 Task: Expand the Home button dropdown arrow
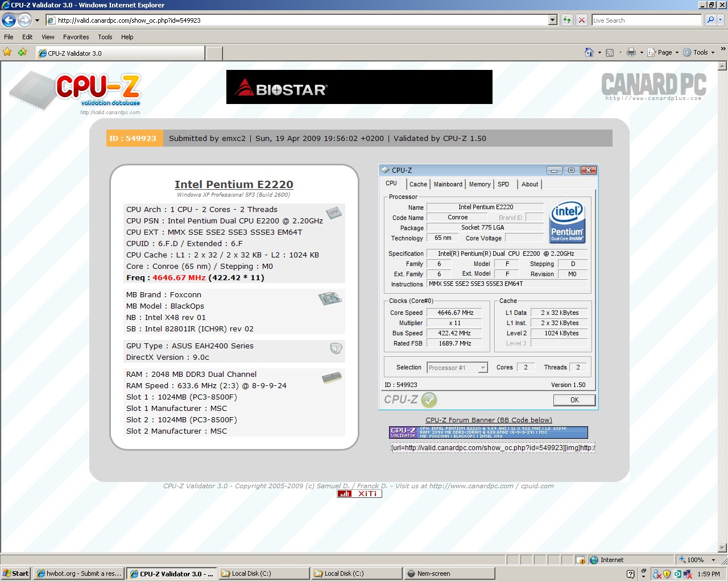point(599,52)
